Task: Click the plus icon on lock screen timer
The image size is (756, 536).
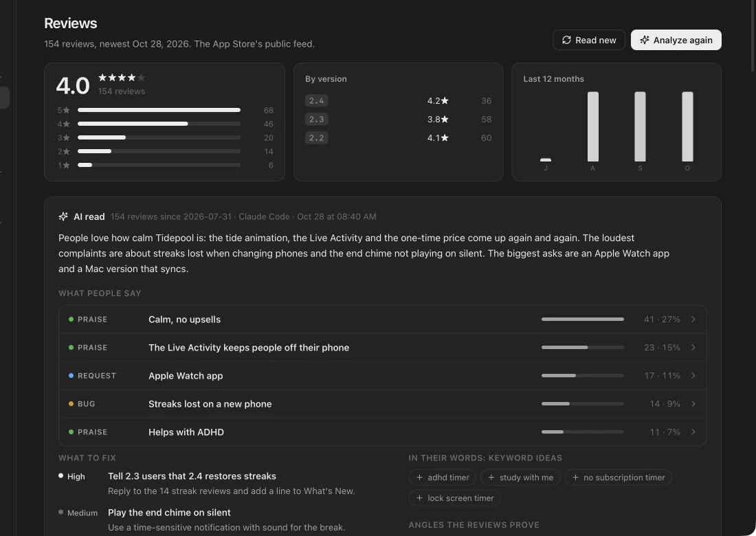Action: tap(419, 498)
